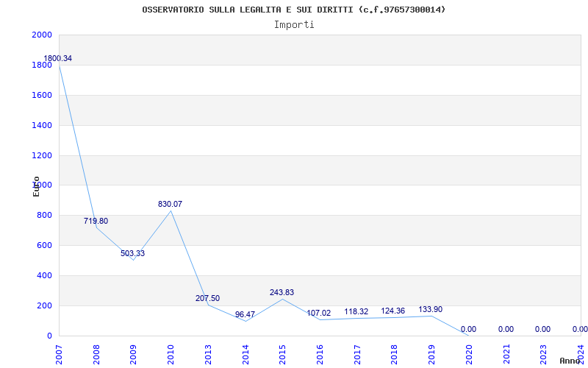Click the 2013 x-axis year label
The width and height of the screenshot is (588, 368).
point(208,355)
